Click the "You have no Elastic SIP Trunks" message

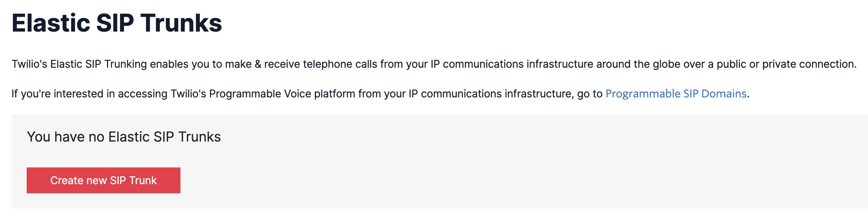[124, 137]
